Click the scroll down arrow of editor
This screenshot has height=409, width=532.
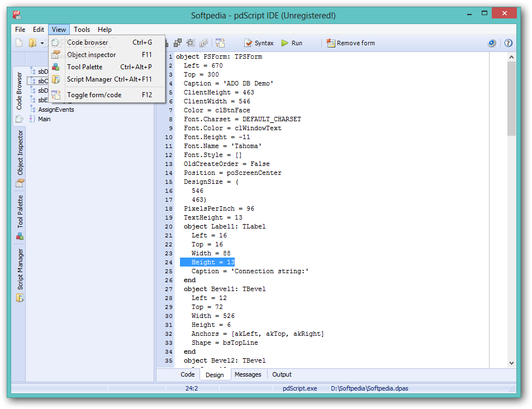pyautogui.click(x=511, y=363)
